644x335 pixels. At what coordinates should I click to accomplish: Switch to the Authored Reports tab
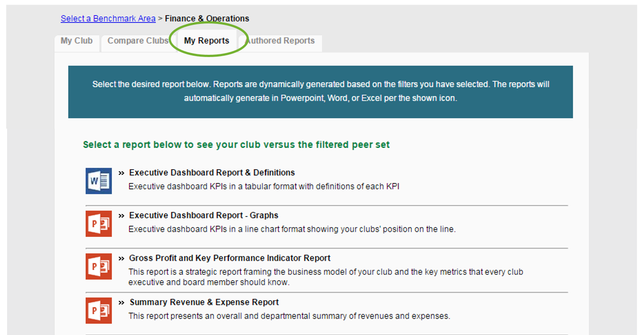280,41
